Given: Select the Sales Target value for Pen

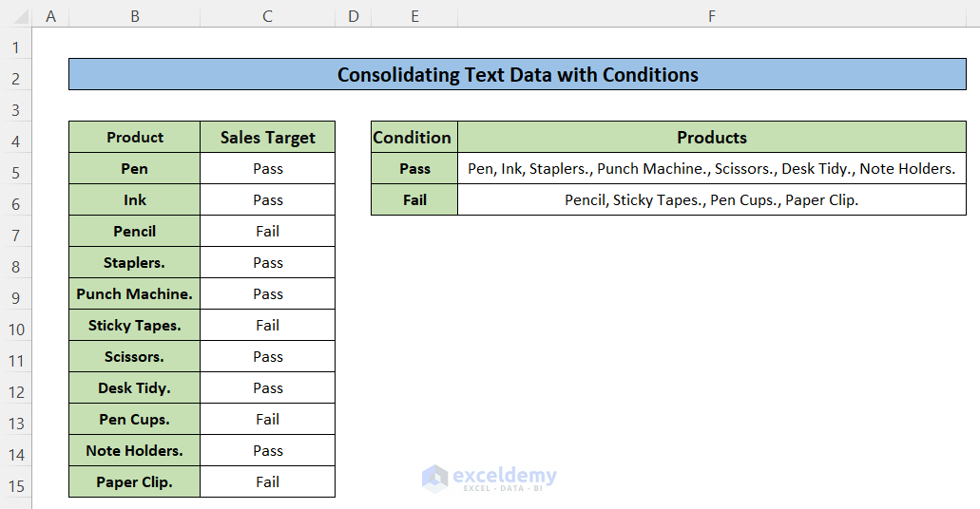Looking at the screenshot, I should click(267, 169).
